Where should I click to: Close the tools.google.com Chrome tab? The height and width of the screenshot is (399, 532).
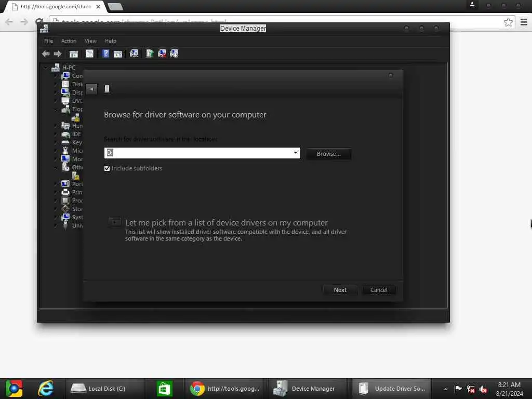coord(98,6)
